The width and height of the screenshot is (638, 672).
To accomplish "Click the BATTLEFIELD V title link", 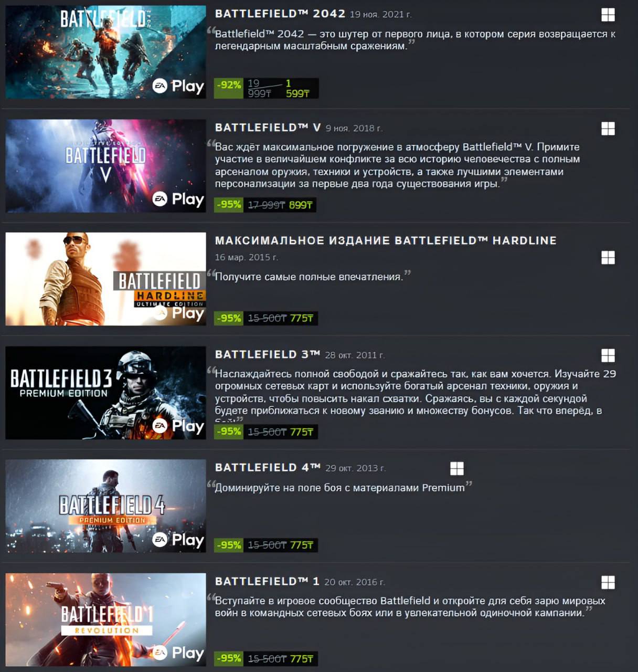I will pyautogui.click(x=268, y=128).
